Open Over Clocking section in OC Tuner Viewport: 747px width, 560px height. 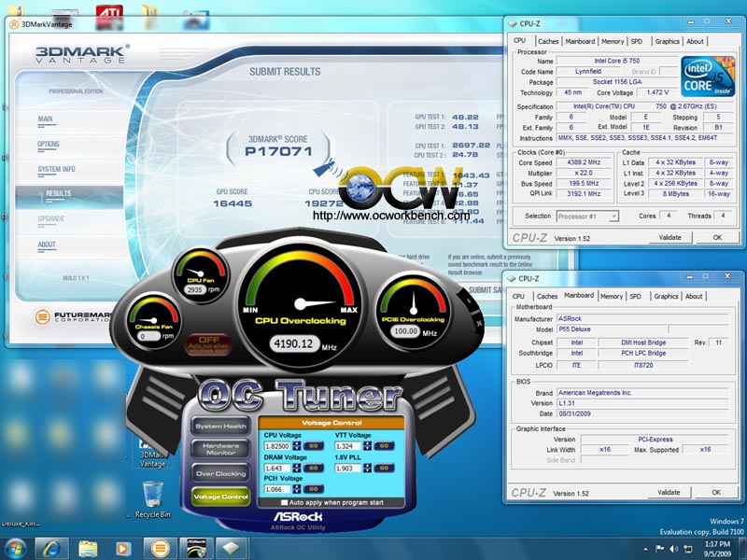point(220,473)
